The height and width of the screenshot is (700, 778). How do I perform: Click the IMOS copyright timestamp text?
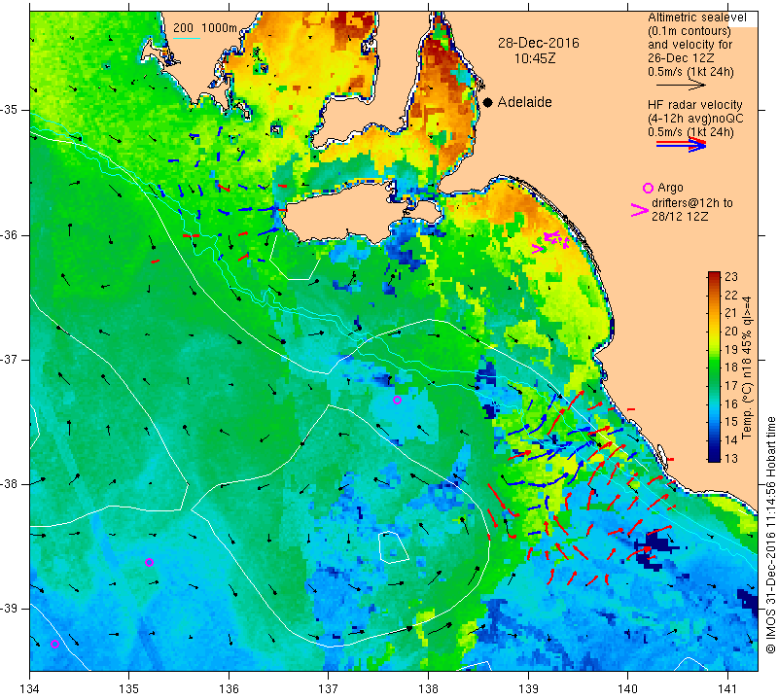point(770,536)
